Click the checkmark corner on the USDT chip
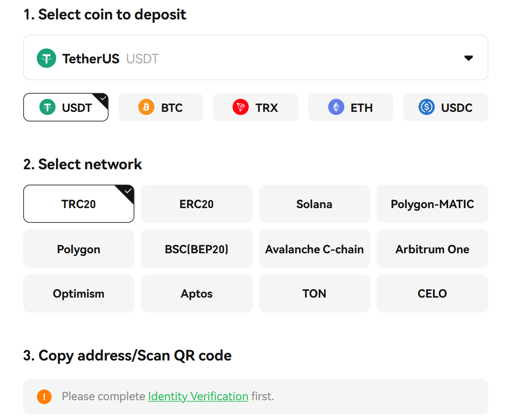The image size is (509, 420). pos(103,98)
